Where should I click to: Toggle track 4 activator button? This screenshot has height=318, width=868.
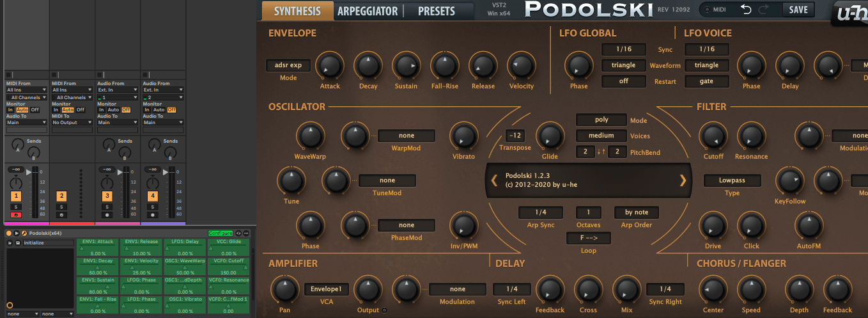click(x=152, y=196)
